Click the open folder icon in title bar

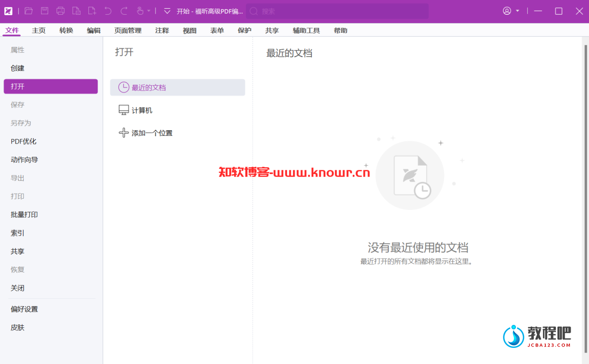[29, 11]
